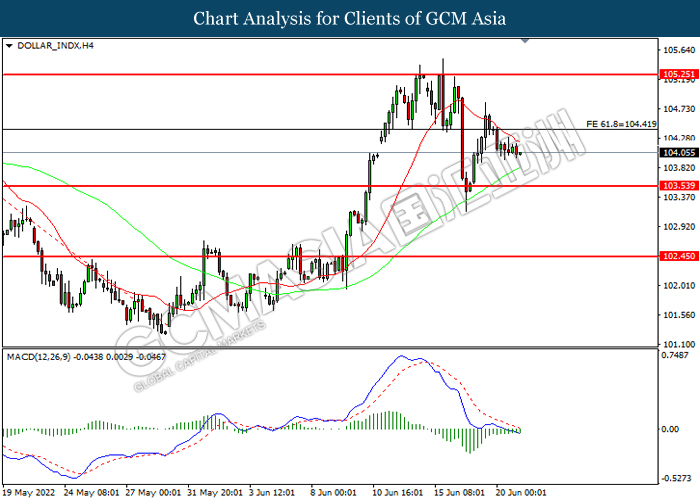
Task: Click the 3 Jun 12:01 time label
Action: [x=272, y=492]
